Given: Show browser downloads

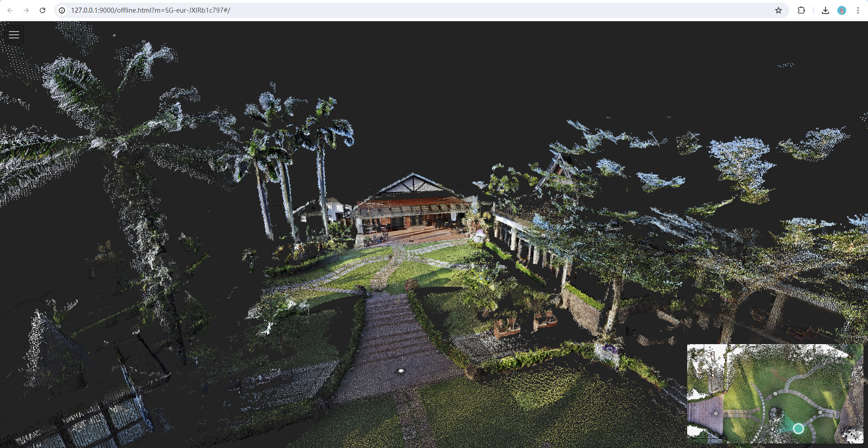Looking at the screenshot, I should 825,10.
